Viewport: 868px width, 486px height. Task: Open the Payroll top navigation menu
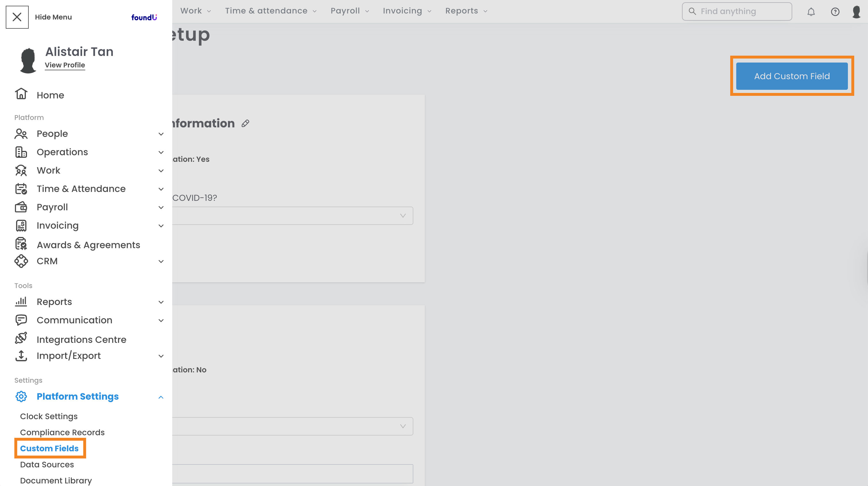tap(349, 11)
